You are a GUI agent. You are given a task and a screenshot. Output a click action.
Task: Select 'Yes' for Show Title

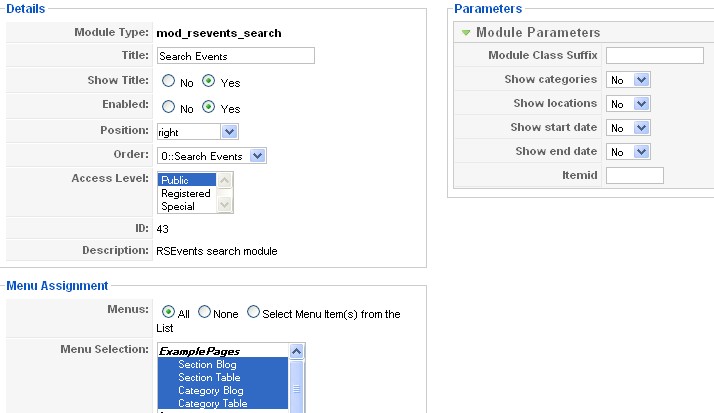point(208,81)
